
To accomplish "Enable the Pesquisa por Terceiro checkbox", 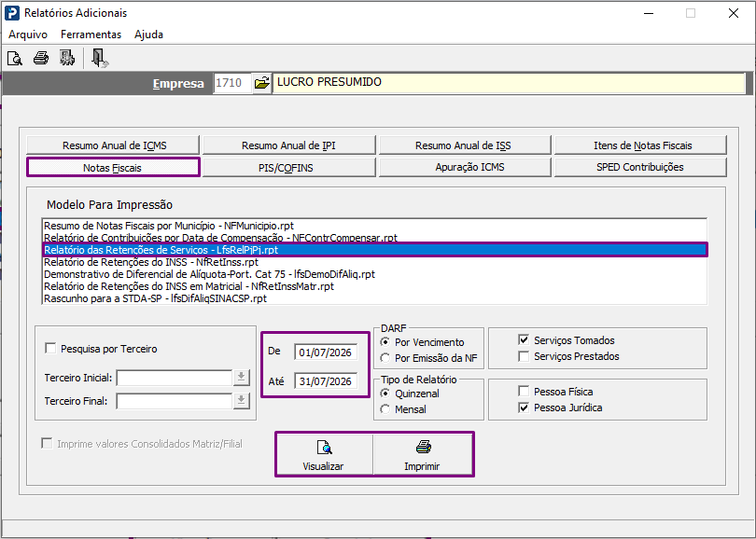I will point(50,348).
